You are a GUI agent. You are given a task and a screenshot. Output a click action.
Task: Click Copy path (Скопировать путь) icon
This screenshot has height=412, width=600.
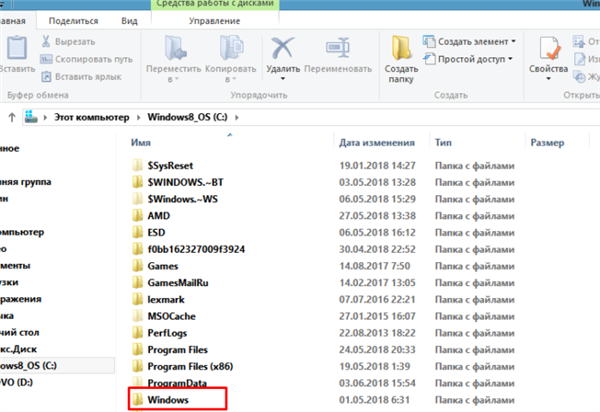point(46,59)
